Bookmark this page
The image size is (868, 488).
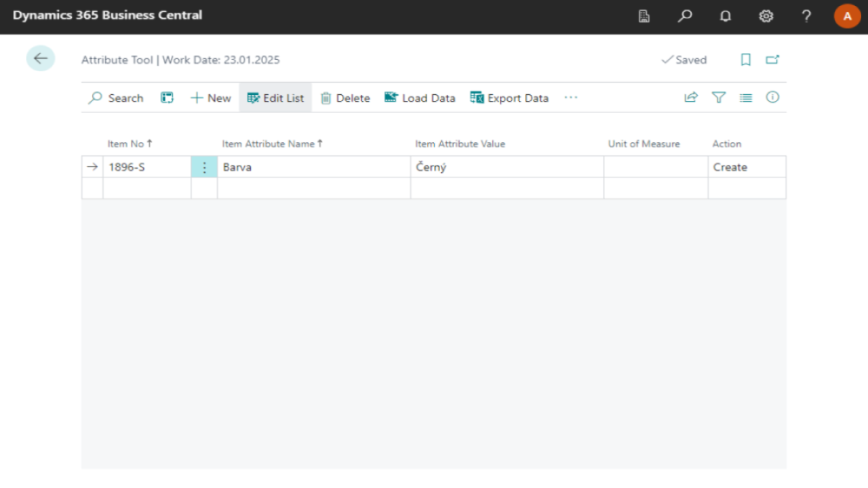pyautogui.click(x=746, y=60)
